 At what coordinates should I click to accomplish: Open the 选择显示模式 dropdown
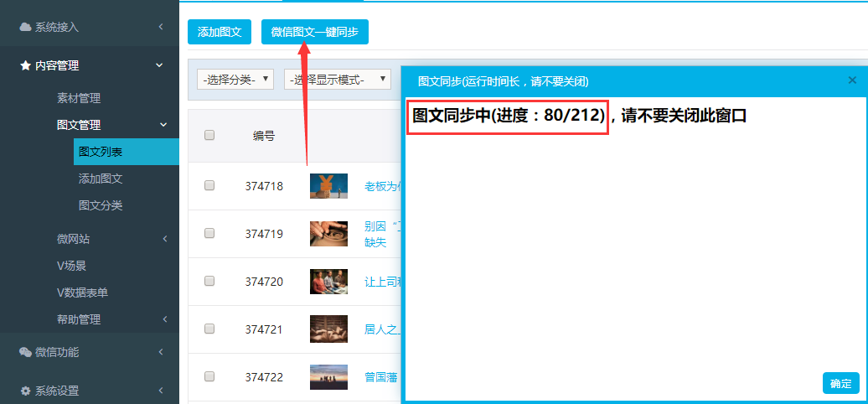coord(338,80)
